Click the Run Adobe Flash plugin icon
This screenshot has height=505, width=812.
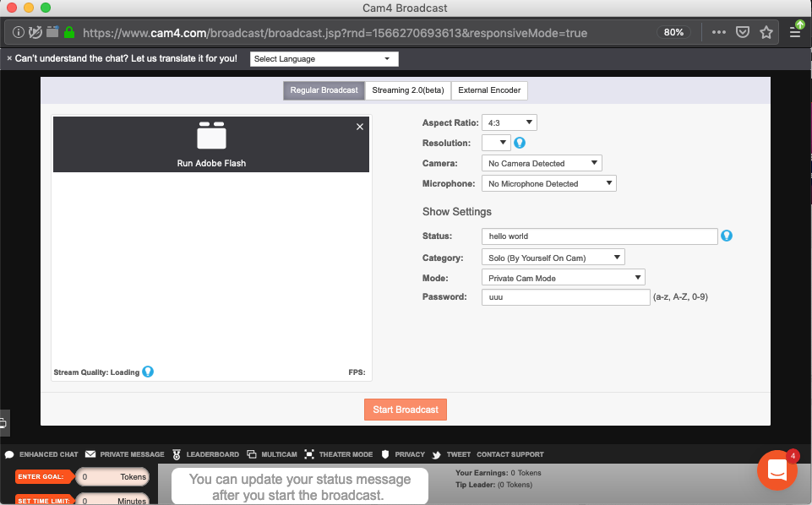click(x=211, y=136)
